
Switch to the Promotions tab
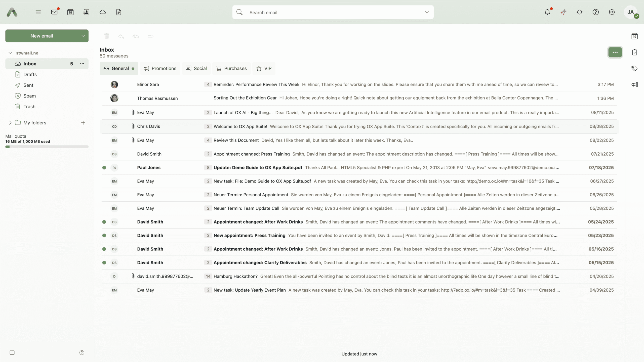click(x=160, y=68)
